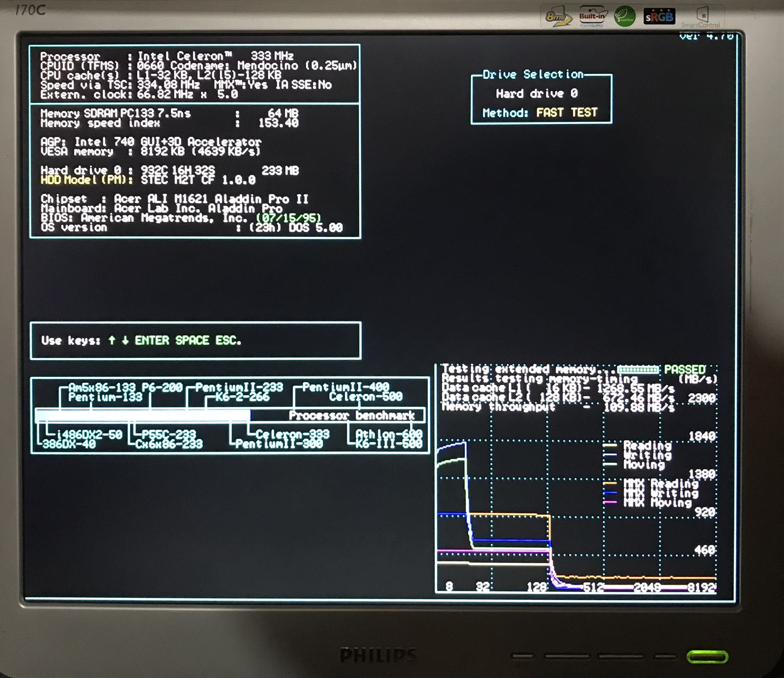784x678 pixels.
Task: Click the yellow HDD Model (PM) label
Action: [87, 180]
